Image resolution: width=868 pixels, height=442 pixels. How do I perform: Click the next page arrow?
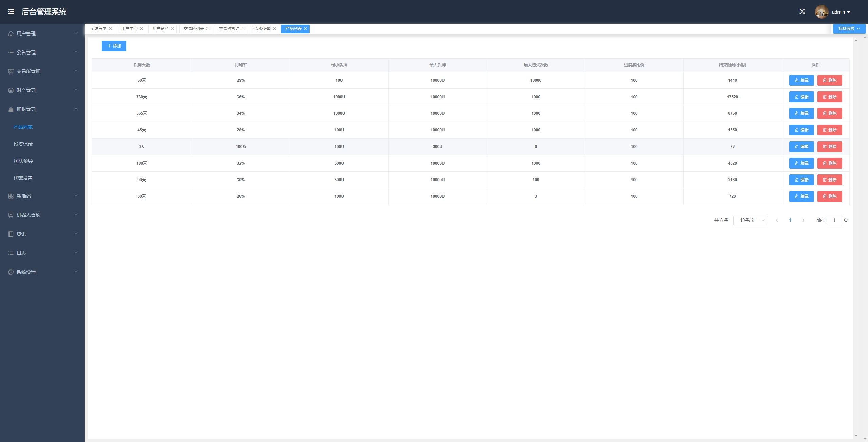[x=803, y=220]
